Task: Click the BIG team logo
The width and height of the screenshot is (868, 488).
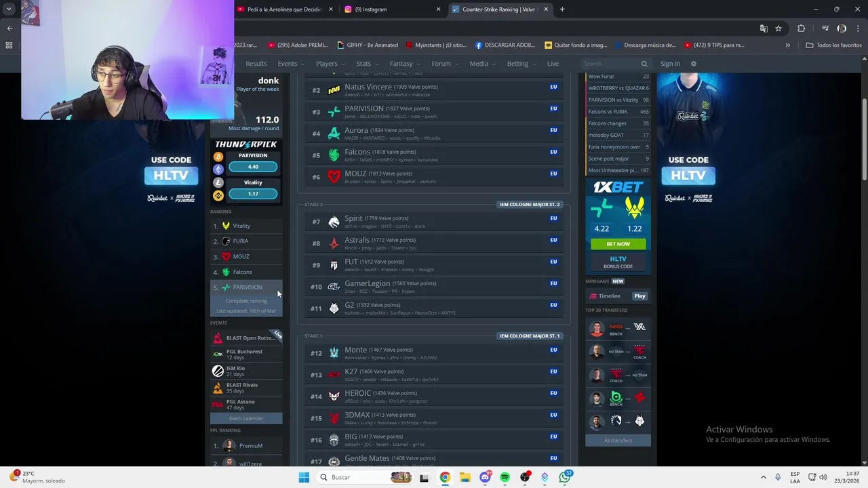Action: (334, 440)
